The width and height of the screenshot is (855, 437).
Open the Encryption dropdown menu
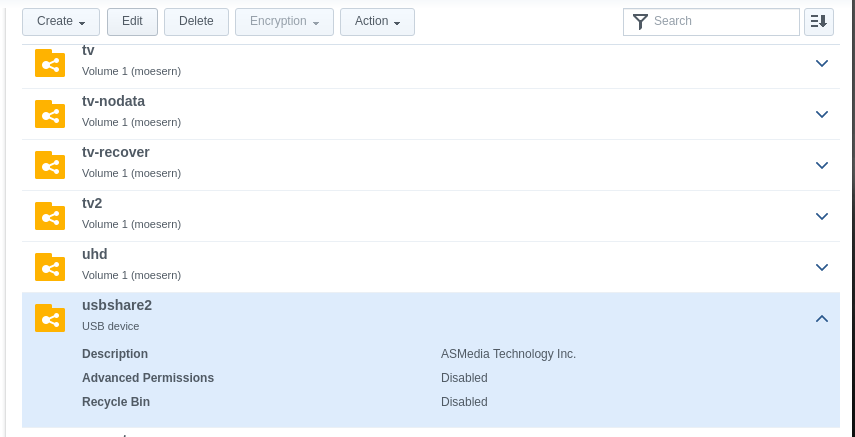pos(284,21)
